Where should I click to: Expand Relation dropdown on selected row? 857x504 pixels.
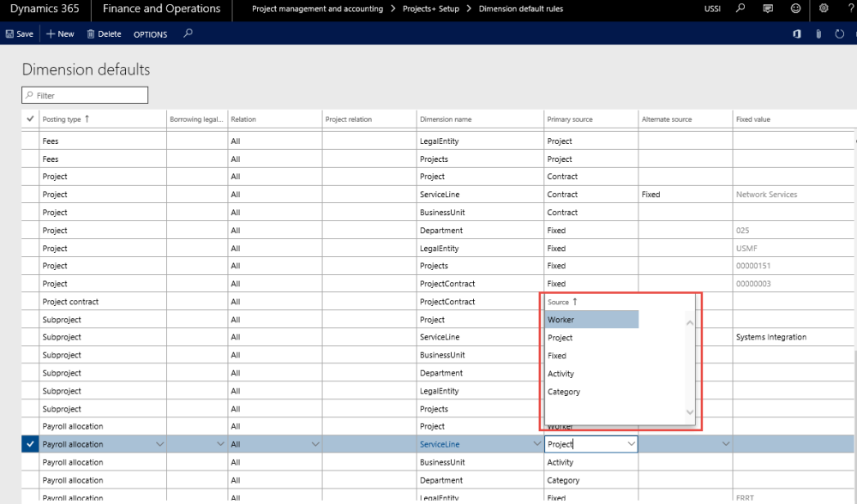tap(315, 444)
